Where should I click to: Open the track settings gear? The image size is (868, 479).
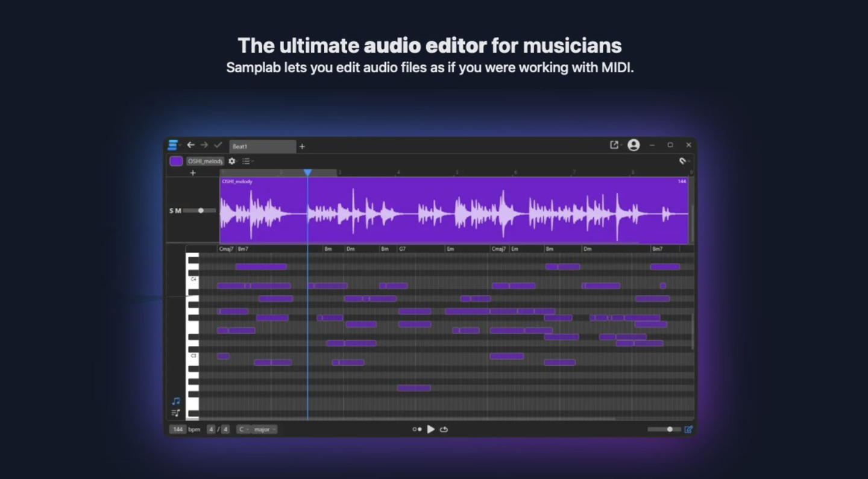coord(231,161)
